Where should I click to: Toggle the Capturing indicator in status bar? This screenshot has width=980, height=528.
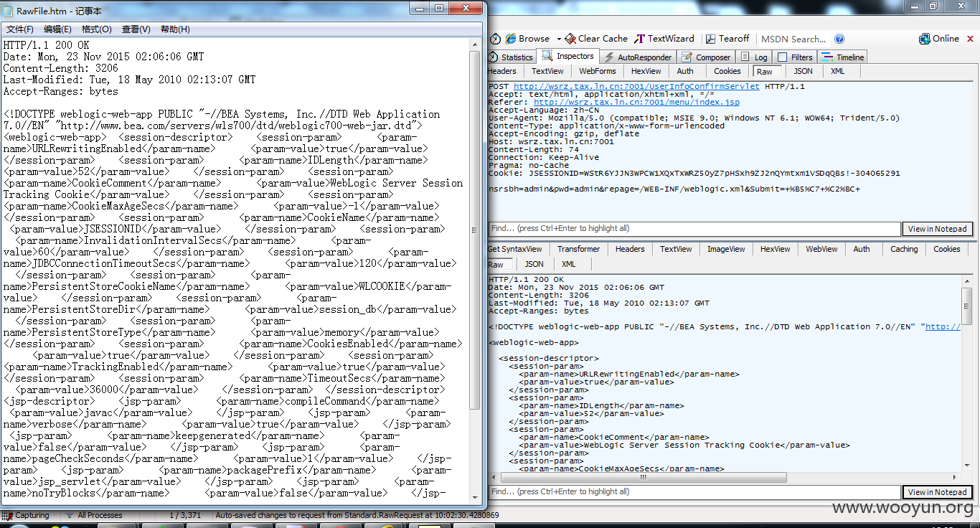27,515
